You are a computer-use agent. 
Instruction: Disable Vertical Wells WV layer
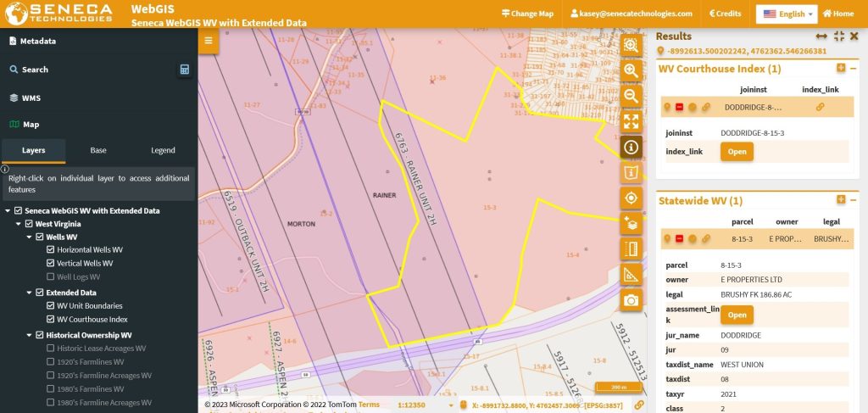pyautogui.click(x=50, y=263)
